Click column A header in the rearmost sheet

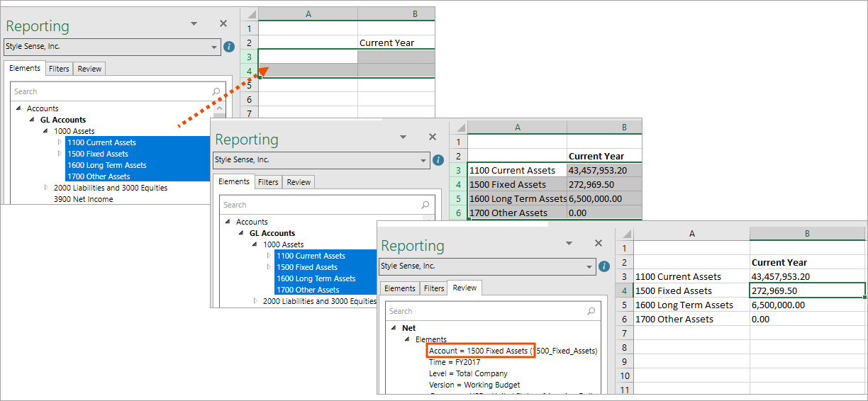(x=308, y=14)
